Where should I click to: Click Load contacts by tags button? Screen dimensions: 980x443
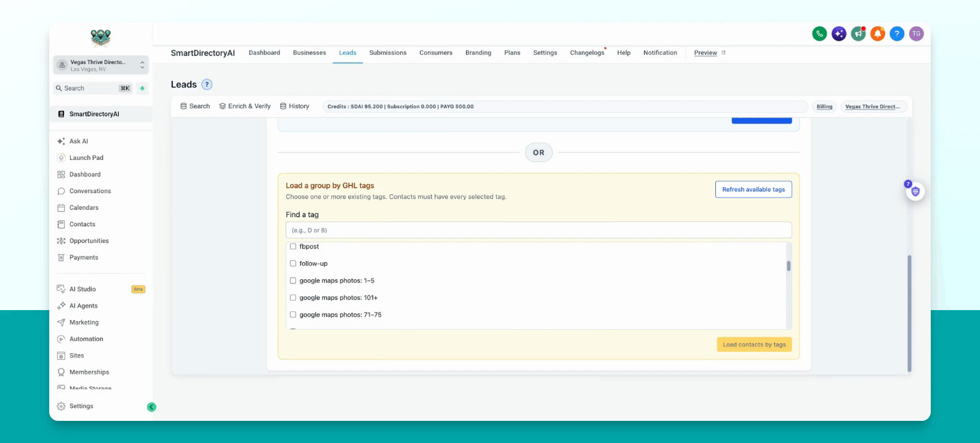[x=754, y=345]
